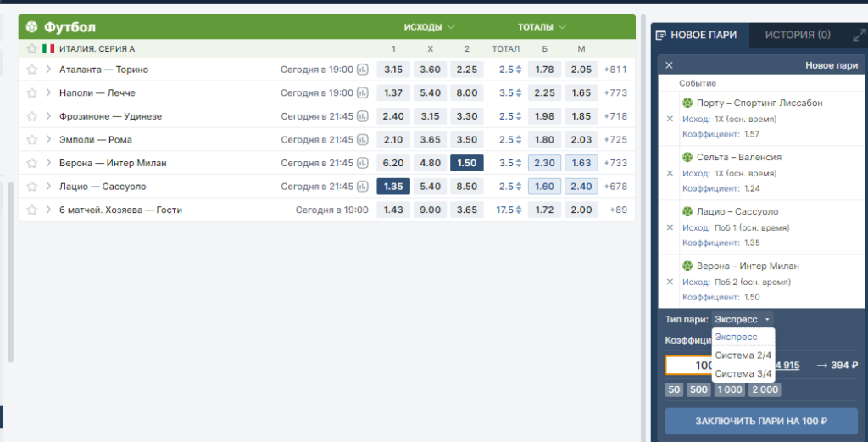Deselect odds 1.35 for Лацио win

pyautogui.click(x=393, y=187)
